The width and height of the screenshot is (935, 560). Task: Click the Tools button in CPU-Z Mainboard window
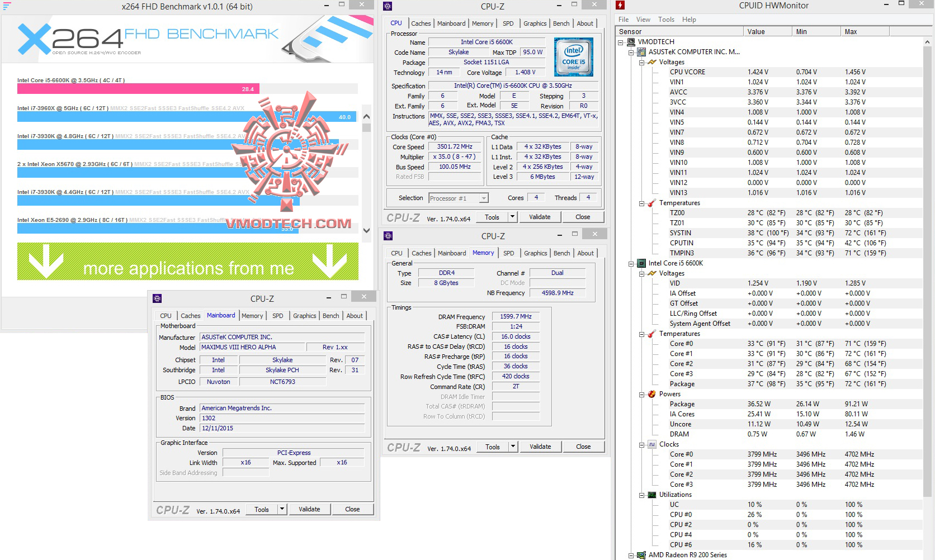pos(262,509)
